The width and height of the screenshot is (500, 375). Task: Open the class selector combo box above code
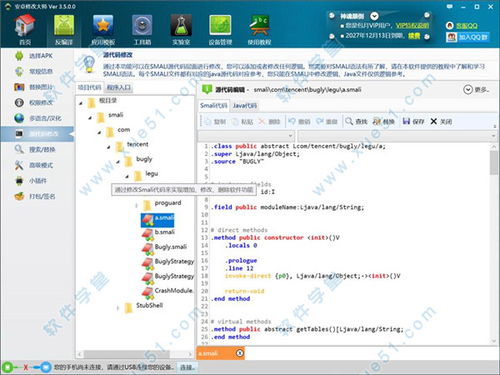246,136
